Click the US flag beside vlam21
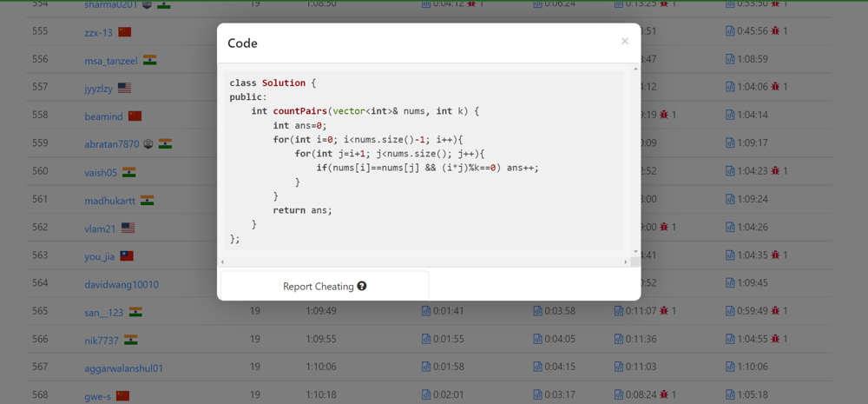 [x=128, y=228]
